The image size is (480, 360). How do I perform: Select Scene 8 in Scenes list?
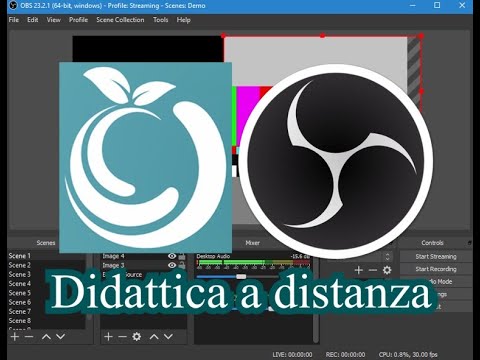(x=46, y=321)
